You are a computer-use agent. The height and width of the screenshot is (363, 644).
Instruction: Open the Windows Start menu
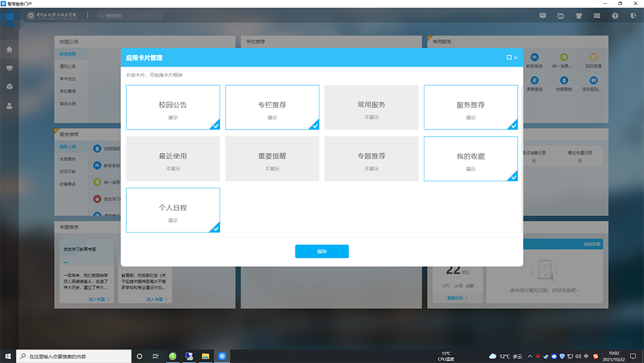click(x=8, y=356)
